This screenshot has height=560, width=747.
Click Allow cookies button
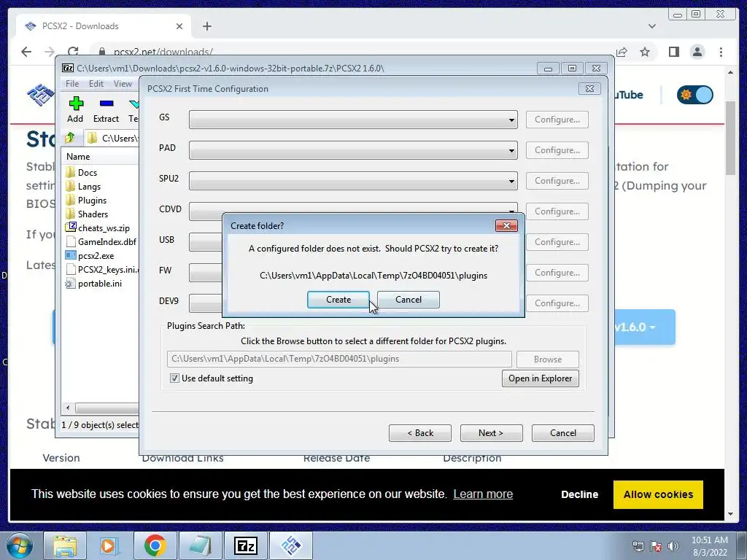pos(658,494)
